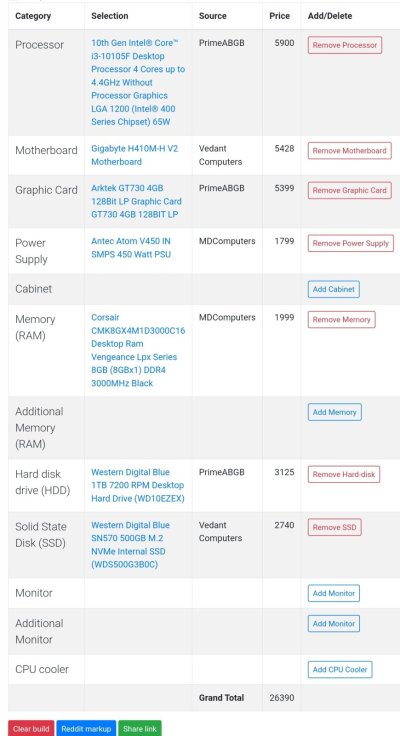Screen dimensions: 400x736
Task: Clear build with the red button
Action: 31,728
